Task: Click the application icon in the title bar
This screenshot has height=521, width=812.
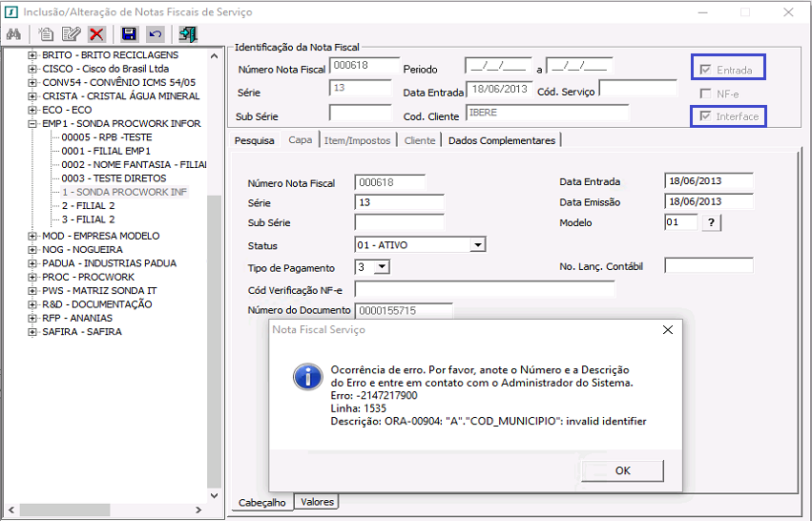Action: 10,11
